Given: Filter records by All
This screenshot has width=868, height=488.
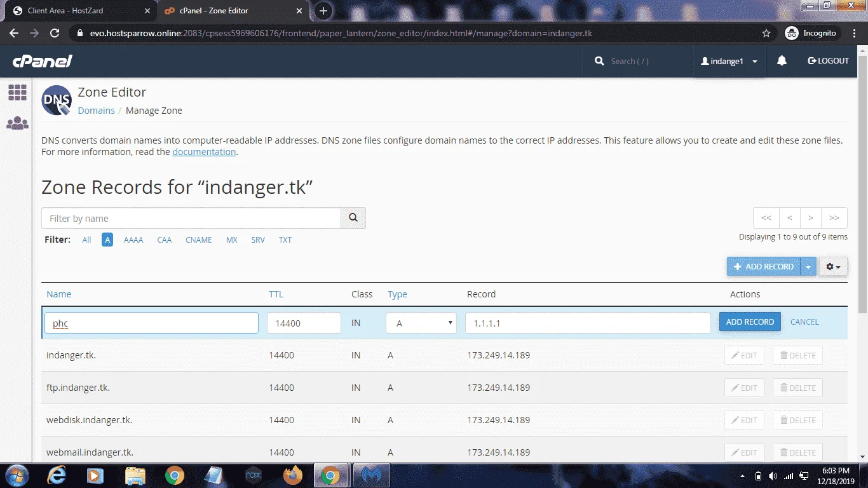Looking at the screenshot, I should pyautogui.click(x=86, y=240).
